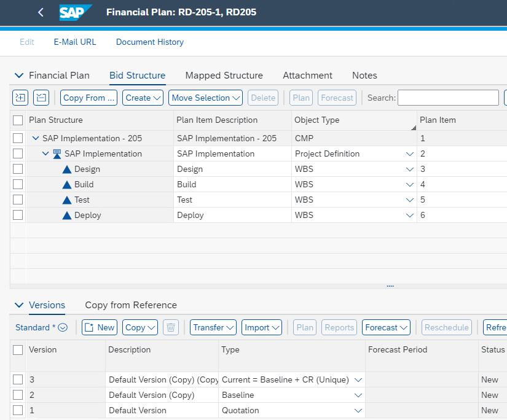Image resolution: width=507 pixels, height=420 pixels.
Task: Check the Design row checkbox
Action: [x=18, y=169]
